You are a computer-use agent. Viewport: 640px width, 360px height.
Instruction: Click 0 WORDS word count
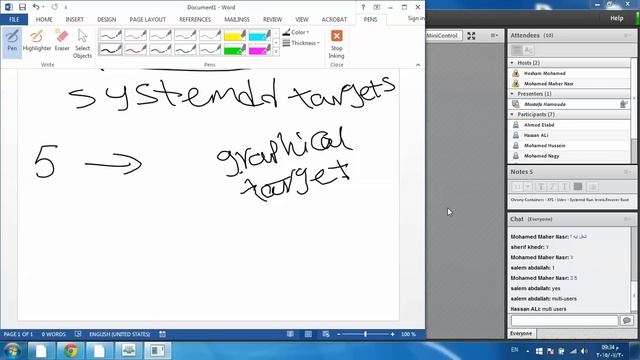(53, 334)
